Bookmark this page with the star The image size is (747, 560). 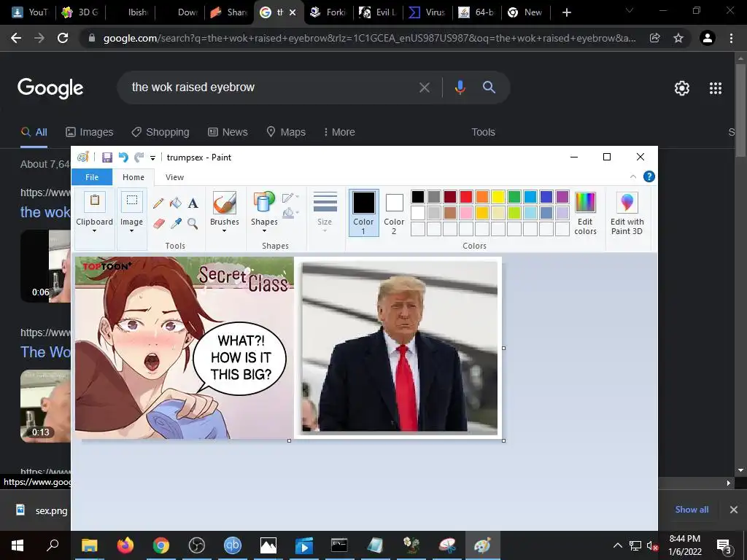[678, 38]
